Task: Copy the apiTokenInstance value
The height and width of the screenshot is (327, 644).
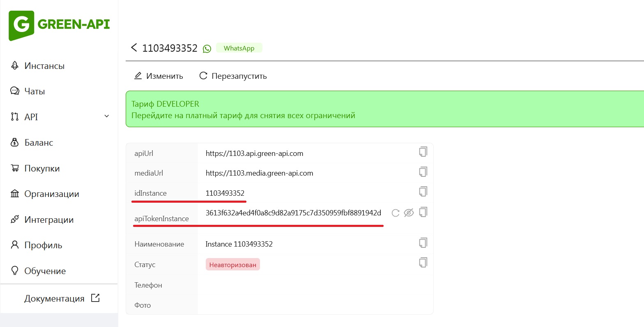Action: point(423,212)
